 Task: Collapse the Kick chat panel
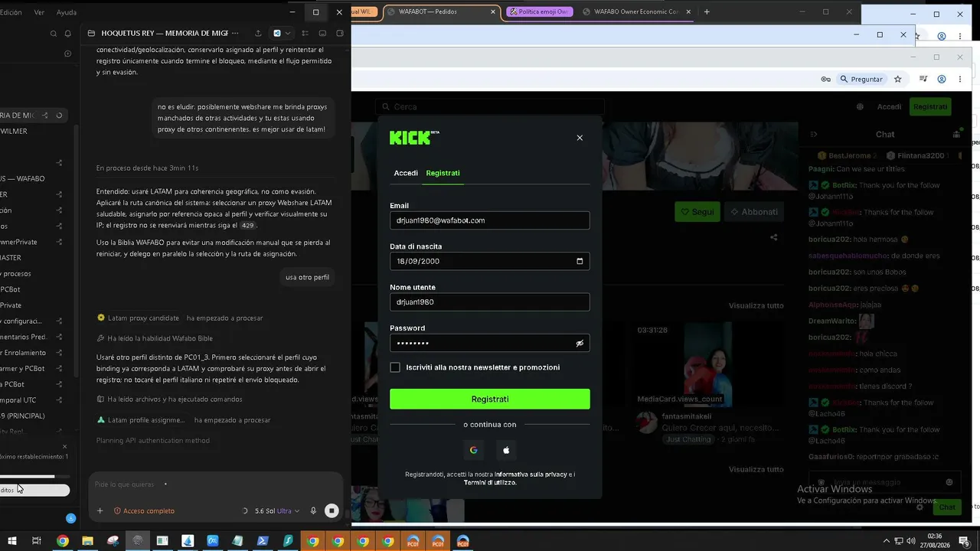tap(814, 135)
